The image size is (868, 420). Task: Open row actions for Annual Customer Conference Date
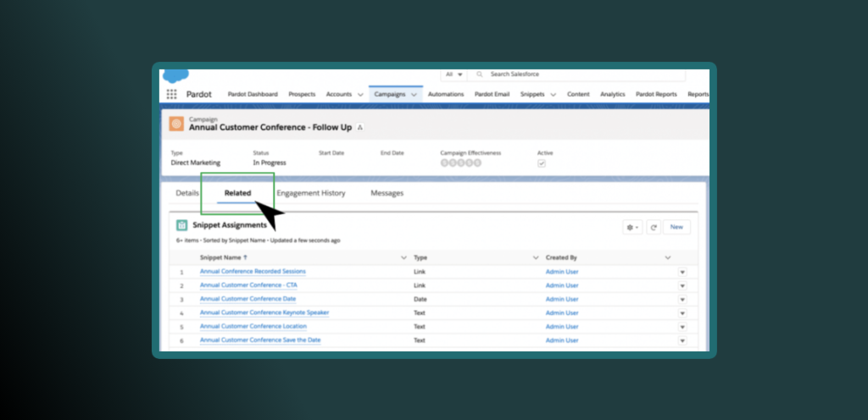[x=682, y=300]
